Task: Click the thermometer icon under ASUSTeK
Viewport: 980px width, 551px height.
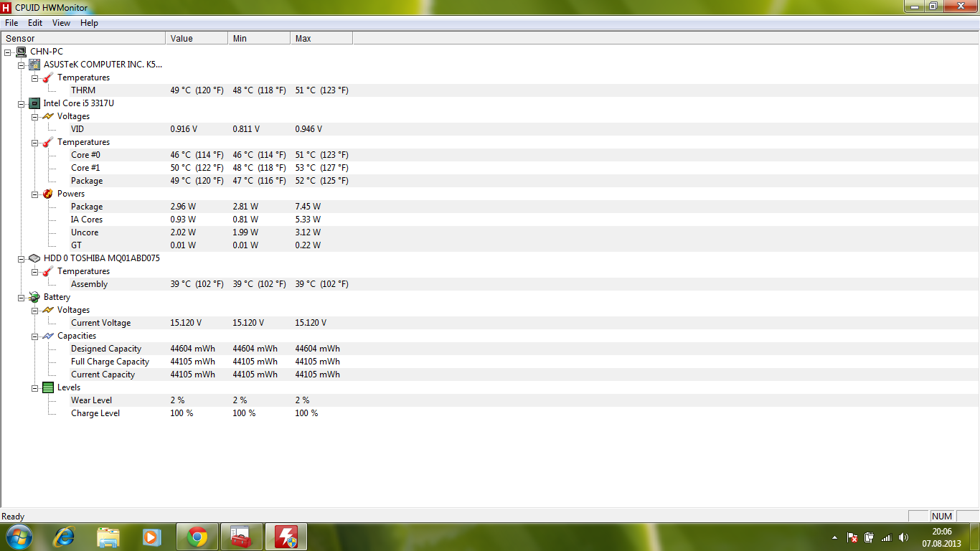Action: pos(48,77)
